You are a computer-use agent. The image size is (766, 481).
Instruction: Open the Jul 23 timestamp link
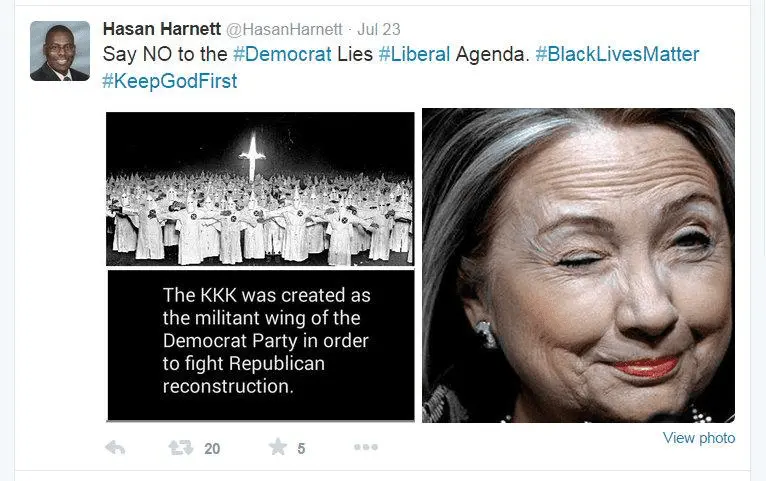pos(379,29)
